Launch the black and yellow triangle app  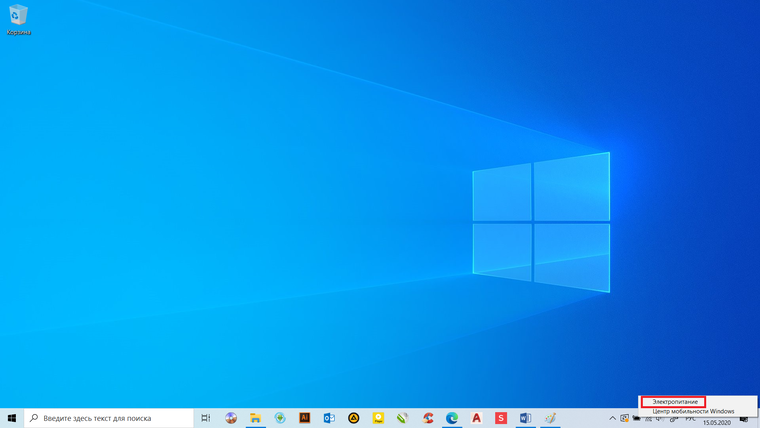[353, 418]
